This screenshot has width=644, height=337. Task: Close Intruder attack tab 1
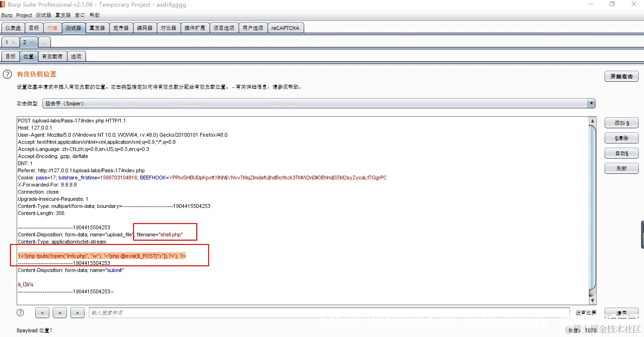click(13, 43)
